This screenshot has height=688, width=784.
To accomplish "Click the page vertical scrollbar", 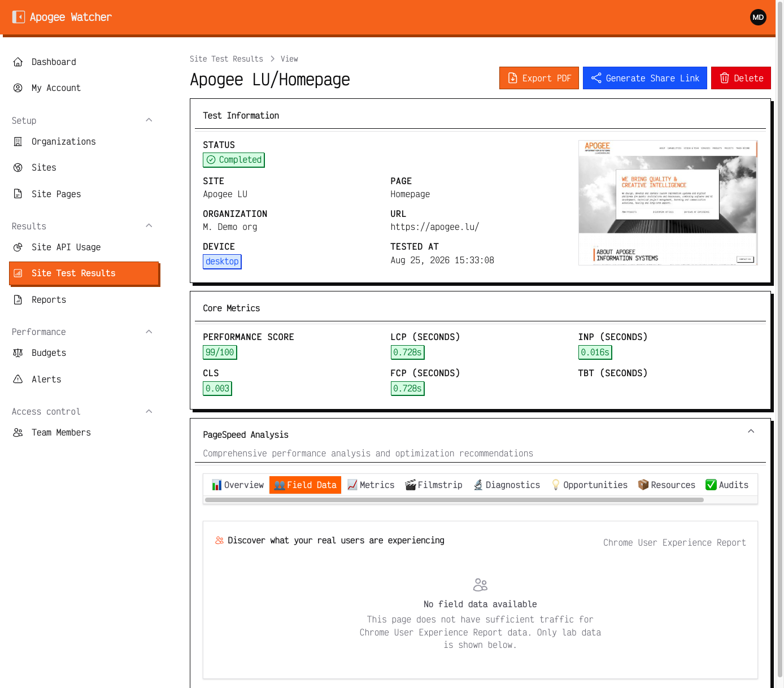I will [x=780, y=339].
